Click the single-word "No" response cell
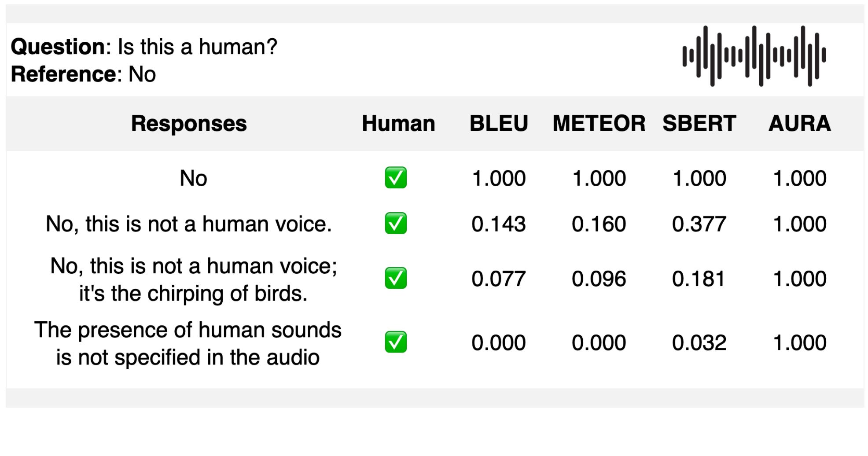868x456 pixels. (x=193, y=178)
